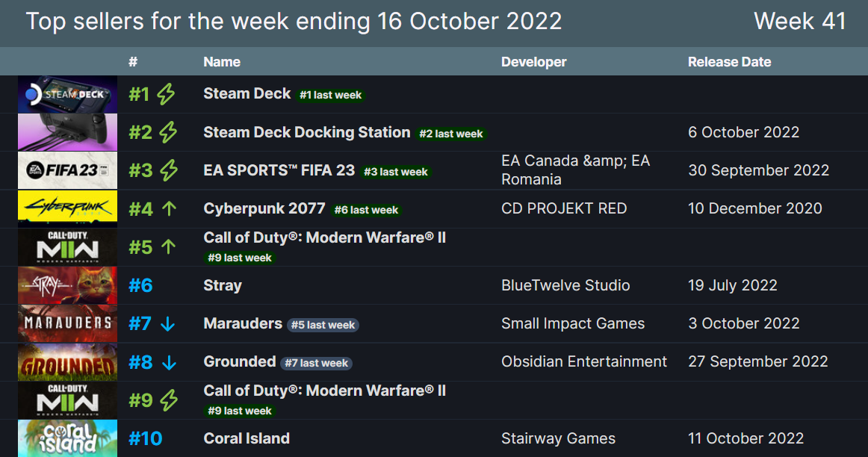This screenshot has width=868, height=457.
Task: Open the EA SPORTS FIFA 23 link
Action: click(x=279, y=170)
